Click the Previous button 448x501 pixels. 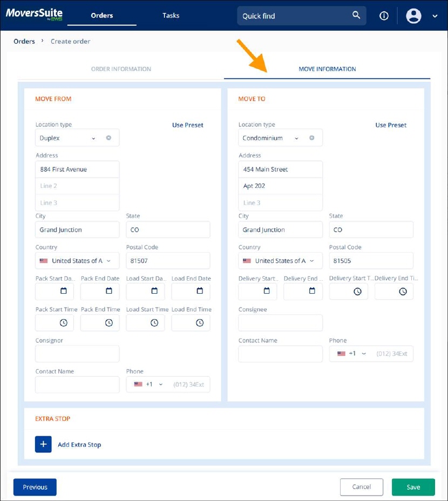tap(35, 487)
